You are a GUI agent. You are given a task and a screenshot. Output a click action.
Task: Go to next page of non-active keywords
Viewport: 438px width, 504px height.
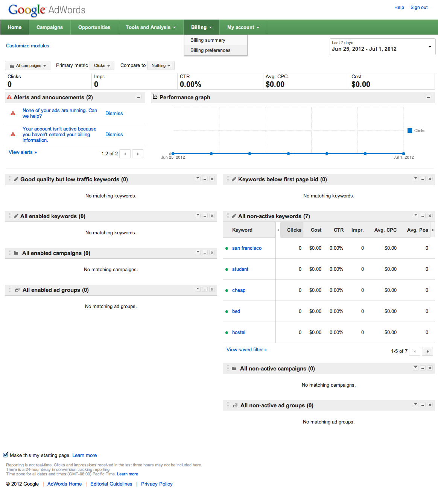427,351
